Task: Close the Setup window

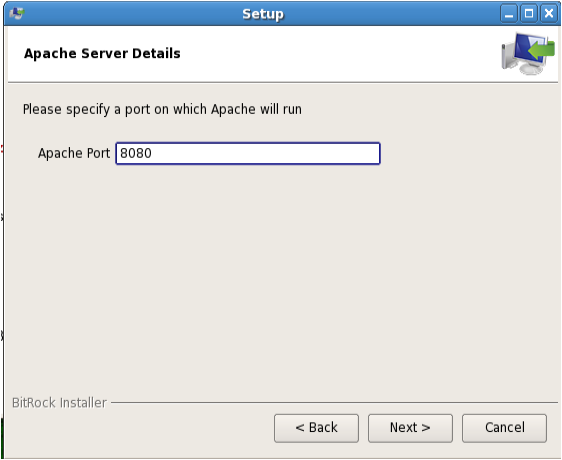Action: (549, 14)
